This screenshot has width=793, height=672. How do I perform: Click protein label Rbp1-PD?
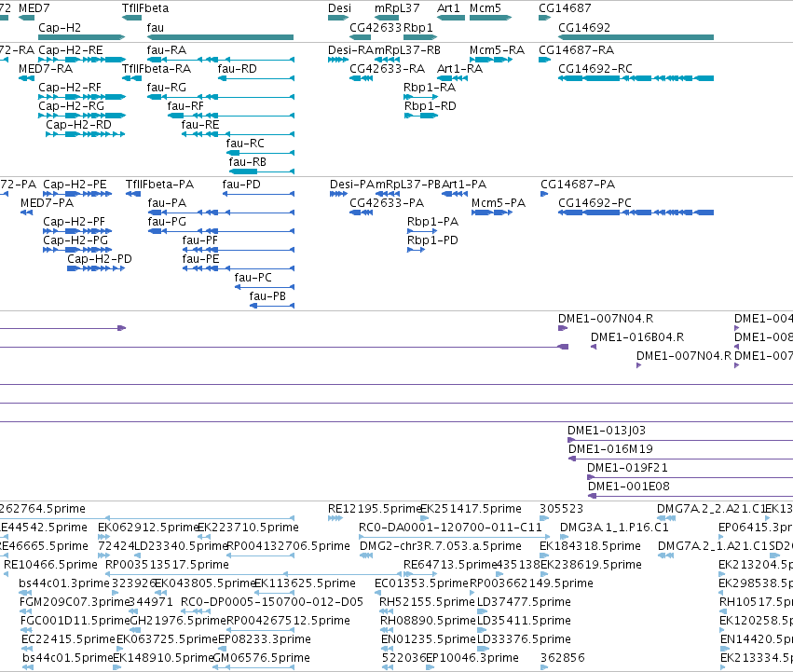432,240
